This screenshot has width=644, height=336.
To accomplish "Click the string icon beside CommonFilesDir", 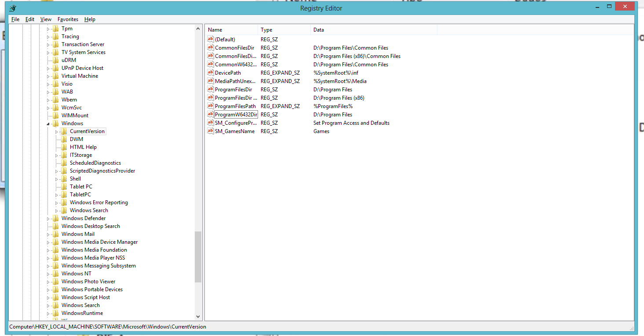I will click(210, 47).
